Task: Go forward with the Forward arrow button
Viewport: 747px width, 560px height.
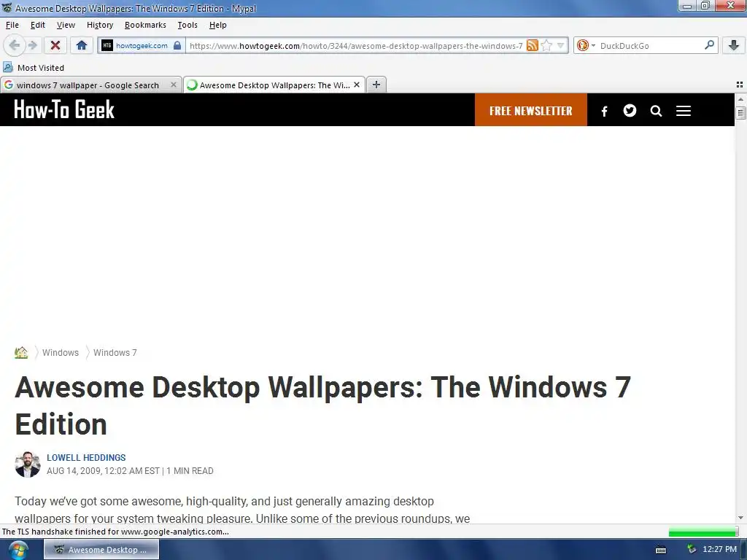Action: pyautogui.click(x=32, y=45)
